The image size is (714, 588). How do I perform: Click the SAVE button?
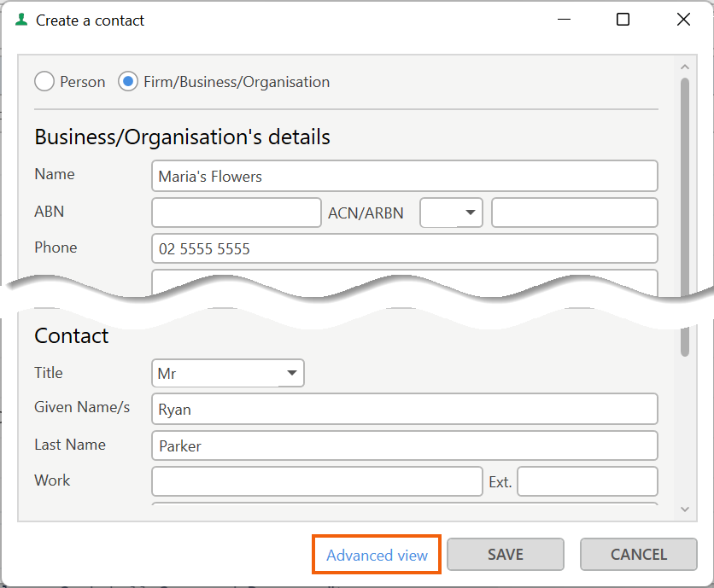tap(506, 555)
